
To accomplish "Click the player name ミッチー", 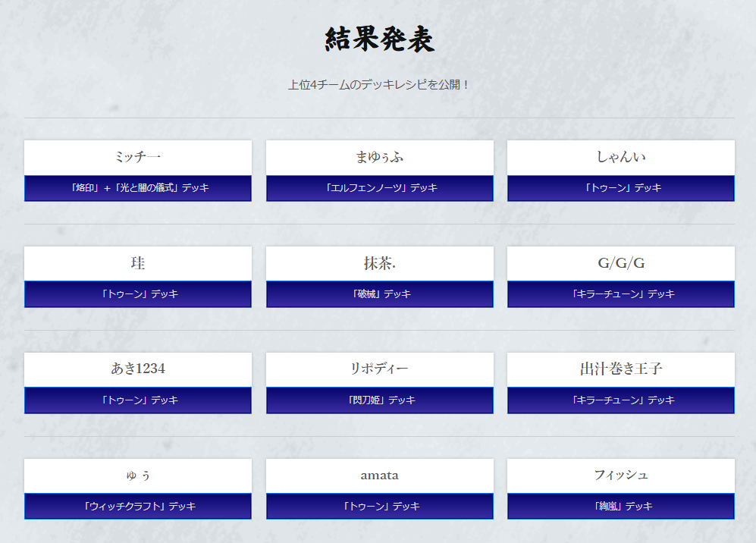I will point(138,157).
